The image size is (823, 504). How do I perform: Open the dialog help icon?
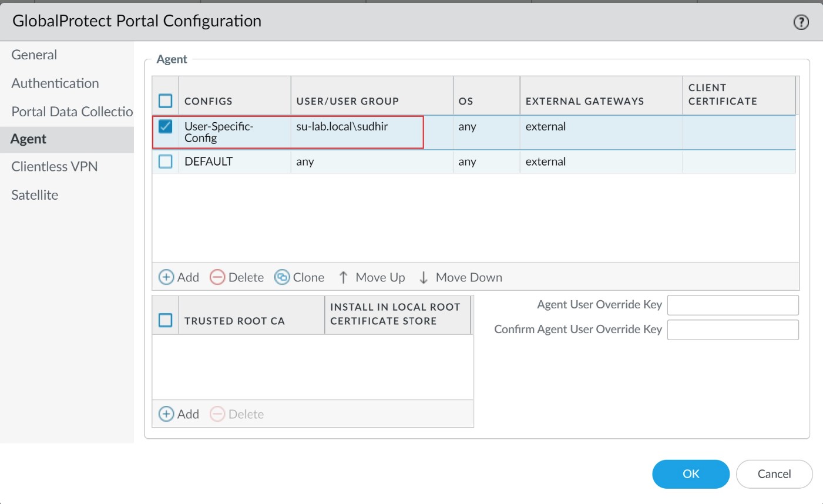801,22
